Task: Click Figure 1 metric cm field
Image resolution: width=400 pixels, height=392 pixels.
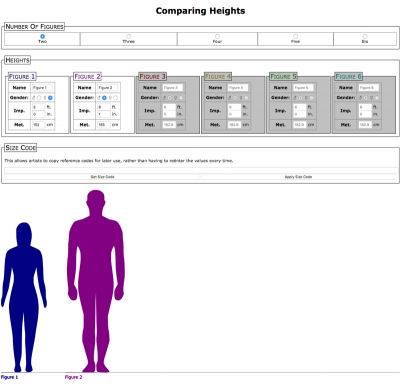Action: pos(38,125)
